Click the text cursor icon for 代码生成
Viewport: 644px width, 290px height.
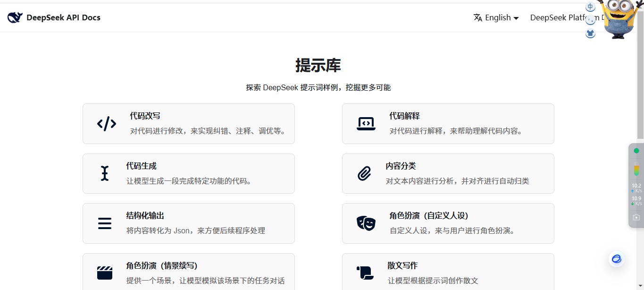point(105,173)
